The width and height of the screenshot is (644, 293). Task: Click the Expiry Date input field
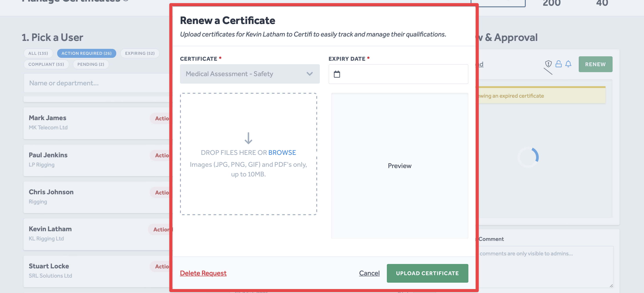point(402,74)
